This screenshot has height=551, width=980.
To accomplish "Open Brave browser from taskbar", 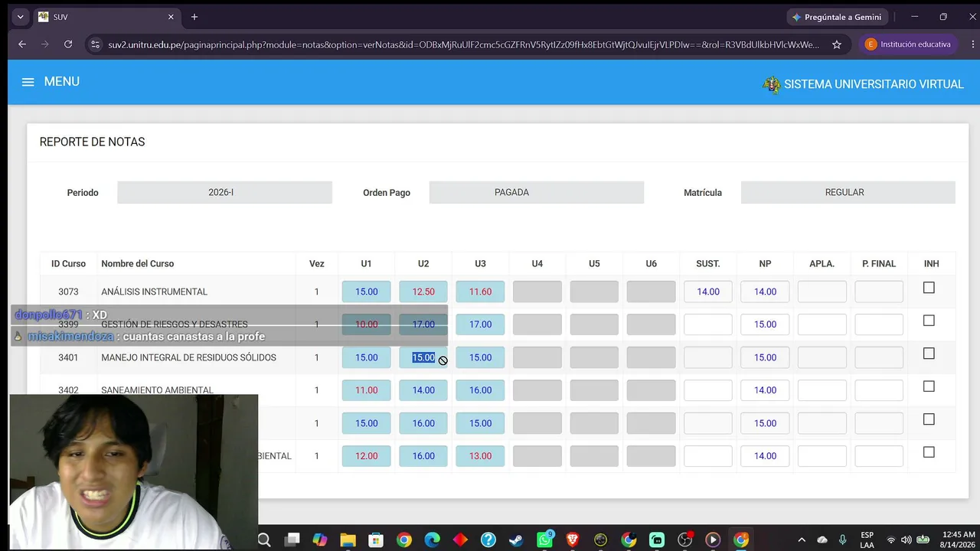I will [x=573, y=540].
